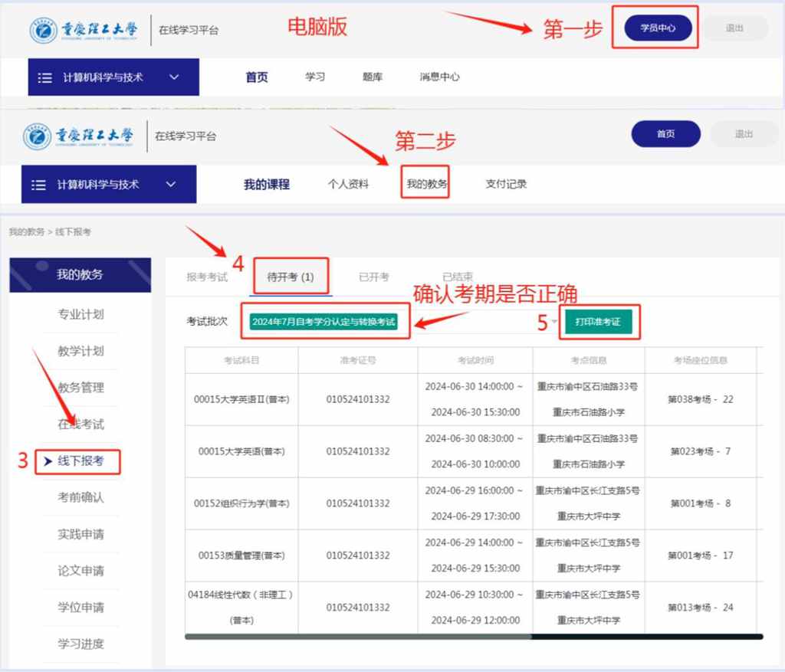The image size is (785, 672).
Task: Open 教学计划 in the sidebar
Action: [80, 351]
